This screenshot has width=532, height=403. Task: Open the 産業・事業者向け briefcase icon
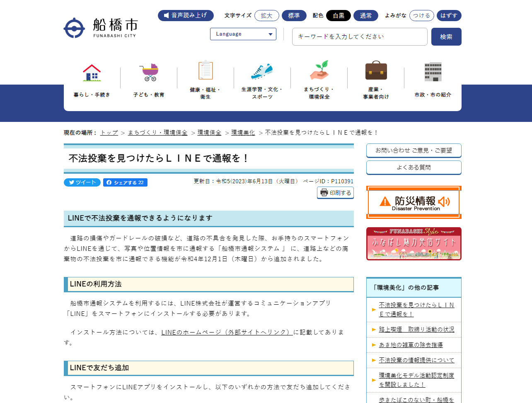(x=376, y=70)
